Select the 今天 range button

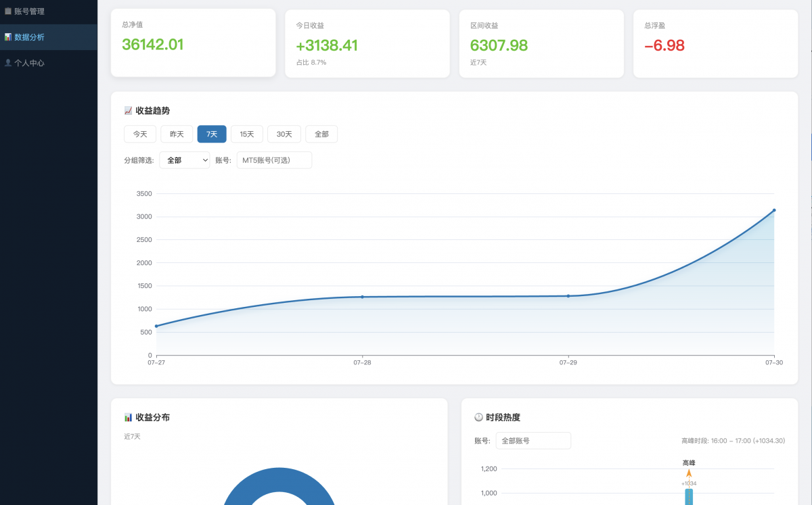tap(140, 134)
